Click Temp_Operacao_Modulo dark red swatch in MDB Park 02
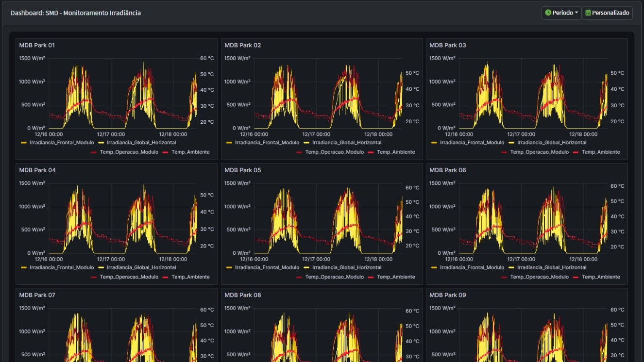Image resolution: width=644 pixels, height=362 pixels. (x=299, y=152)
